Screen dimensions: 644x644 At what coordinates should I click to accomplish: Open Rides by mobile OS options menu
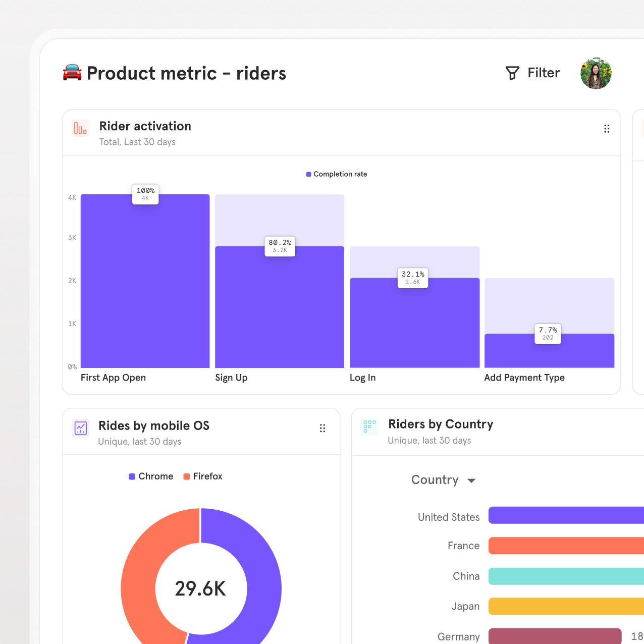[x=323, y=428]
